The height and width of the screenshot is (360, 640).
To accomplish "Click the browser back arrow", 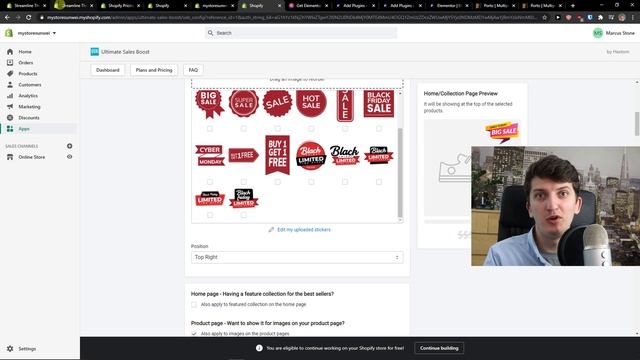I will (x=7, y=18).
